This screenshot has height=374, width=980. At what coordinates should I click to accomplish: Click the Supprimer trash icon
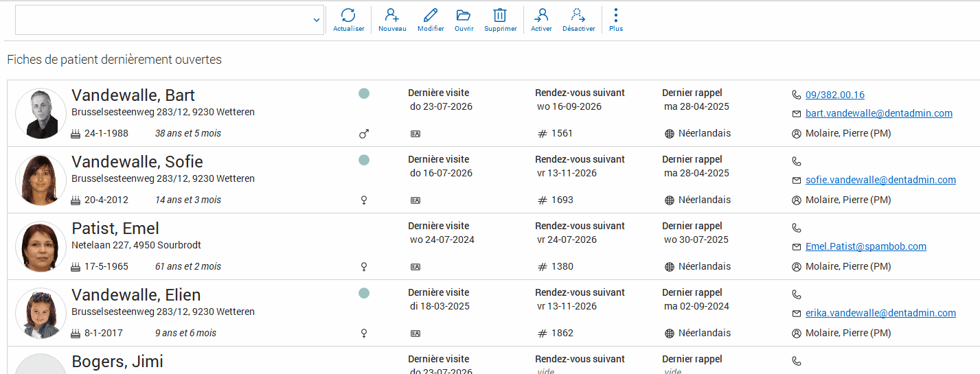tap(500, 15)
